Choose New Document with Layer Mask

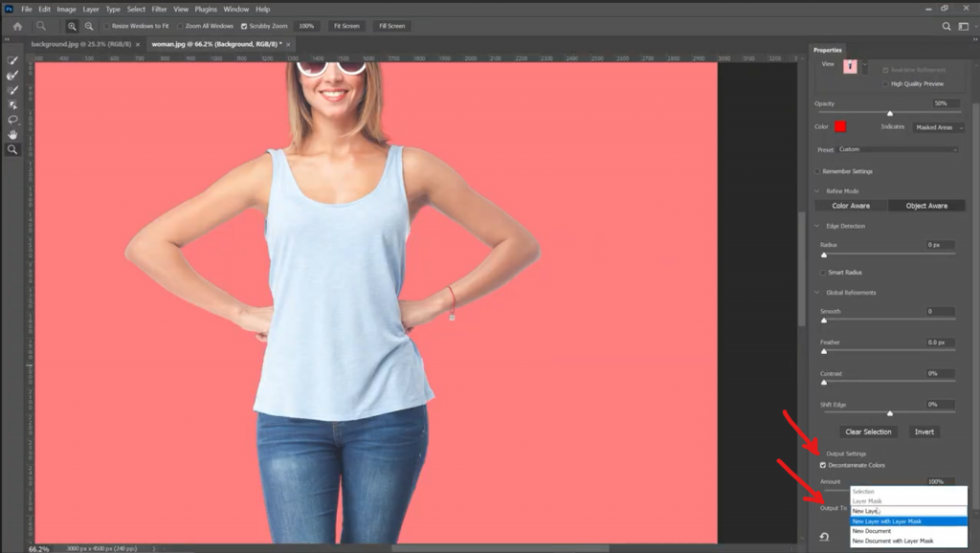click(908, 542)
